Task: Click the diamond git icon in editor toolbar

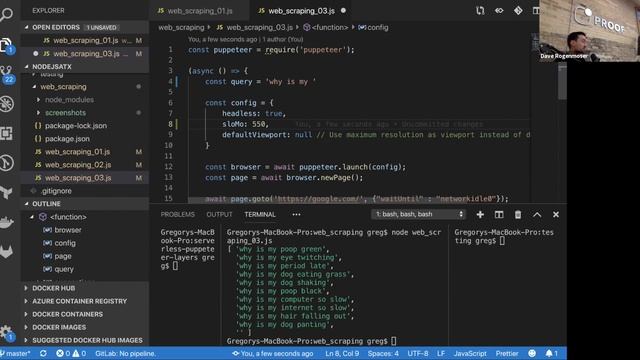Action: [x=518, y=11]
